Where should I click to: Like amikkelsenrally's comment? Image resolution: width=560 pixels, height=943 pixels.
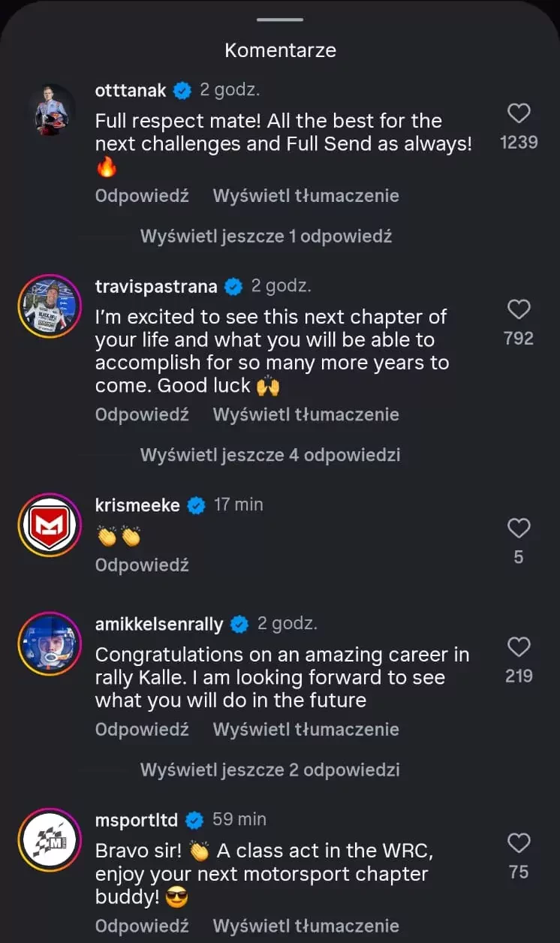point(519,647)
